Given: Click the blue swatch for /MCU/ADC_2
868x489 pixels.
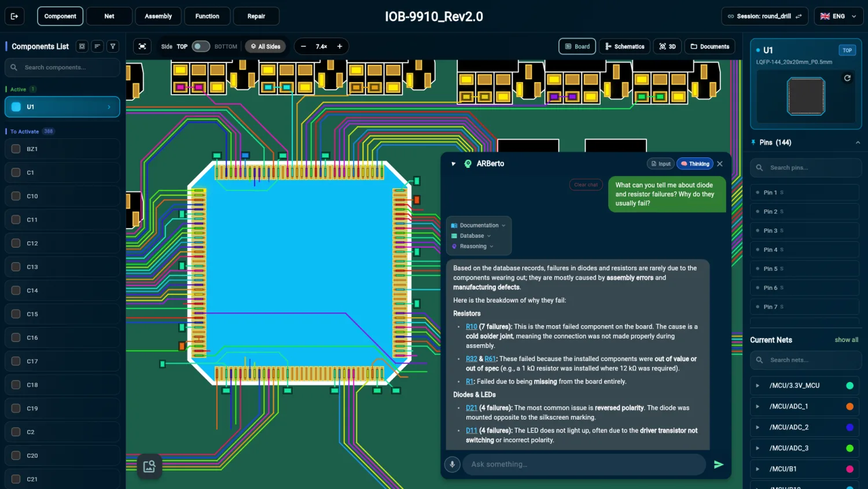Looking at the screenshot, I should tap(849, 427).
